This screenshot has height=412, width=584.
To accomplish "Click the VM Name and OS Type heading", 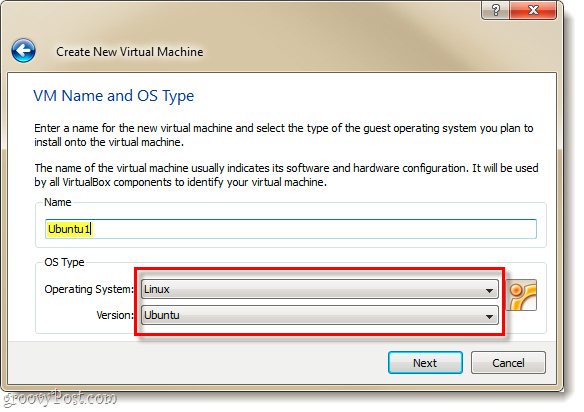I will pyautogui.click(x=114, y=96).
